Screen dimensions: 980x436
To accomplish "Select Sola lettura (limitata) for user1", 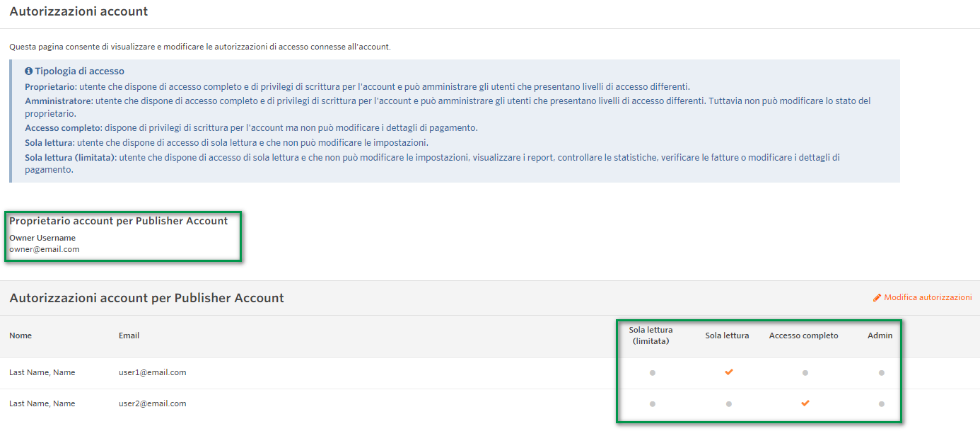I will tap(652, 372).
